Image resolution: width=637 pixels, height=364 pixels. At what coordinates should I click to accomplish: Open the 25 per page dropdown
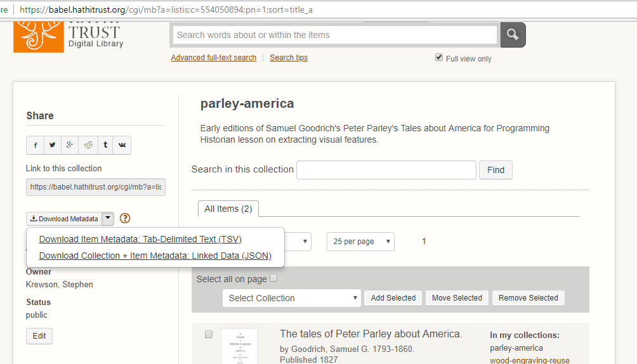coord(360,242)
